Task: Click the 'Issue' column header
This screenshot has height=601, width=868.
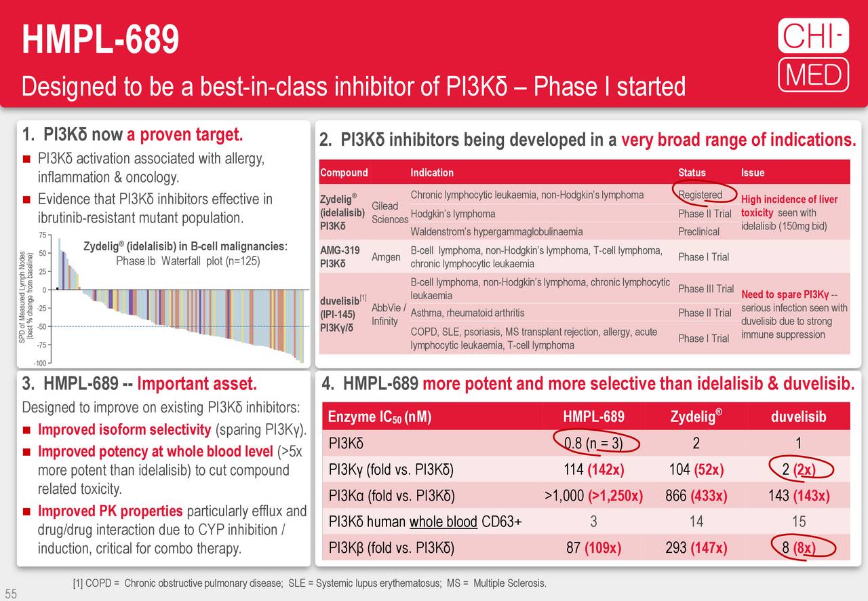Action: tap(753, 173)
